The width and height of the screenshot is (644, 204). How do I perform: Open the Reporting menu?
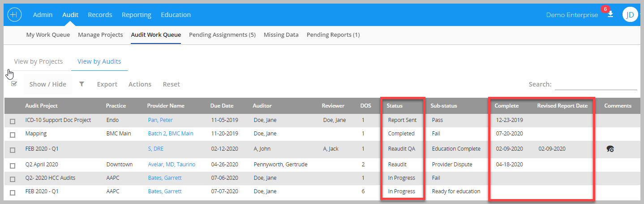click(136, 15)
